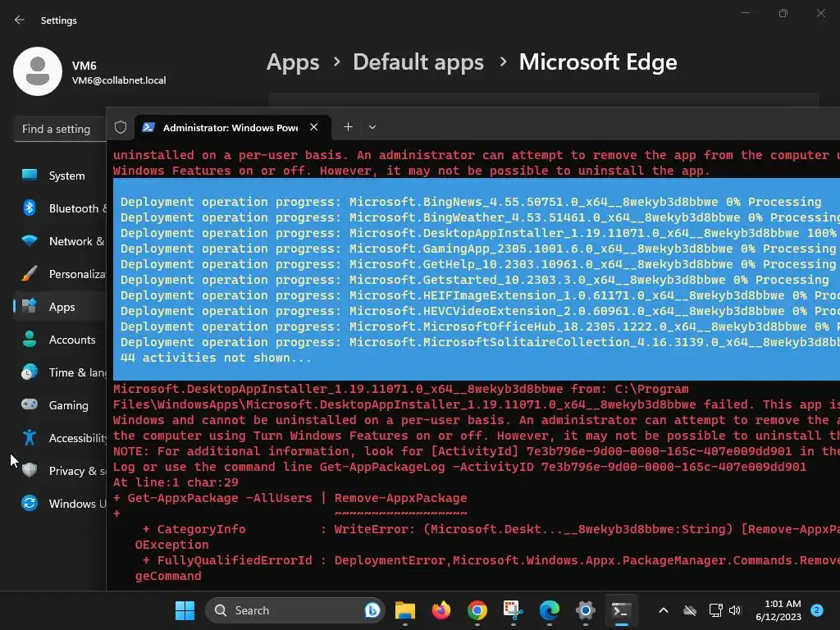Open Accounts settings
The height and width of the screenshot is (630, 840).
coord(59,340)
